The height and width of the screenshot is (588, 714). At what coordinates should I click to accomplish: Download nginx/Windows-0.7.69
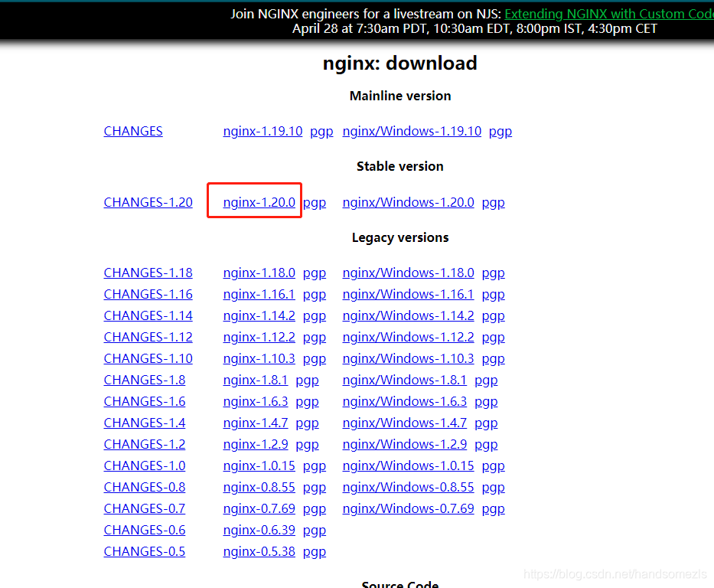point(408,508)
